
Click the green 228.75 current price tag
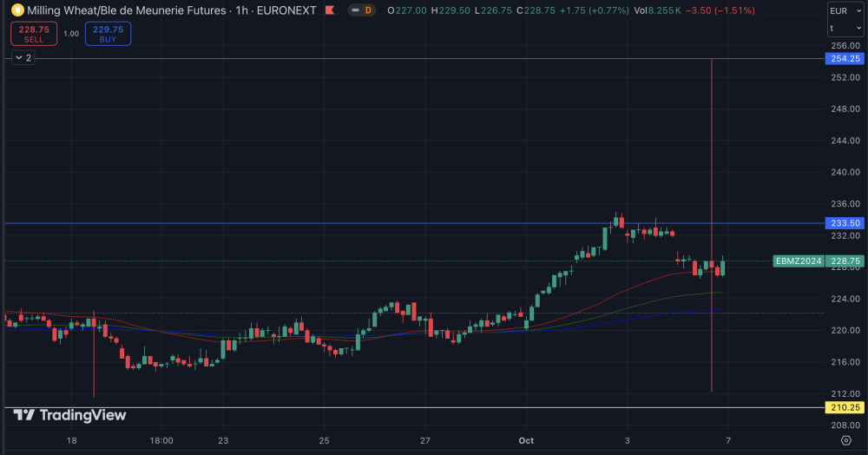tap(845, 260)
